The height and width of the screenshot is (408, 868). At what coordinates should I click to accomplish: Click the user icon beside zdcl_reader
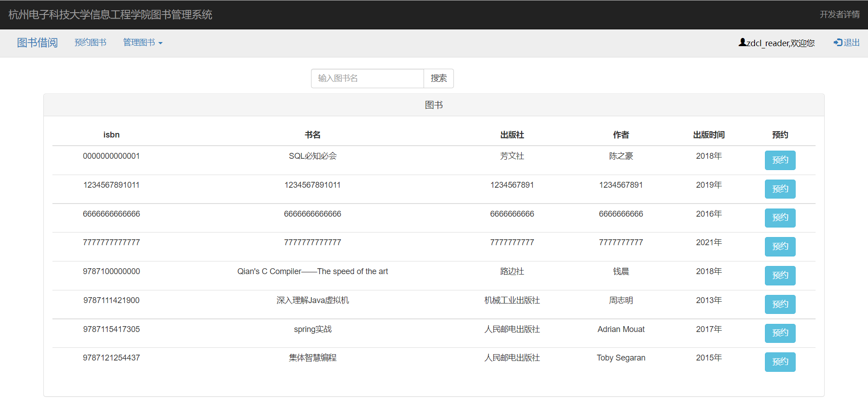tap(742, 42)
